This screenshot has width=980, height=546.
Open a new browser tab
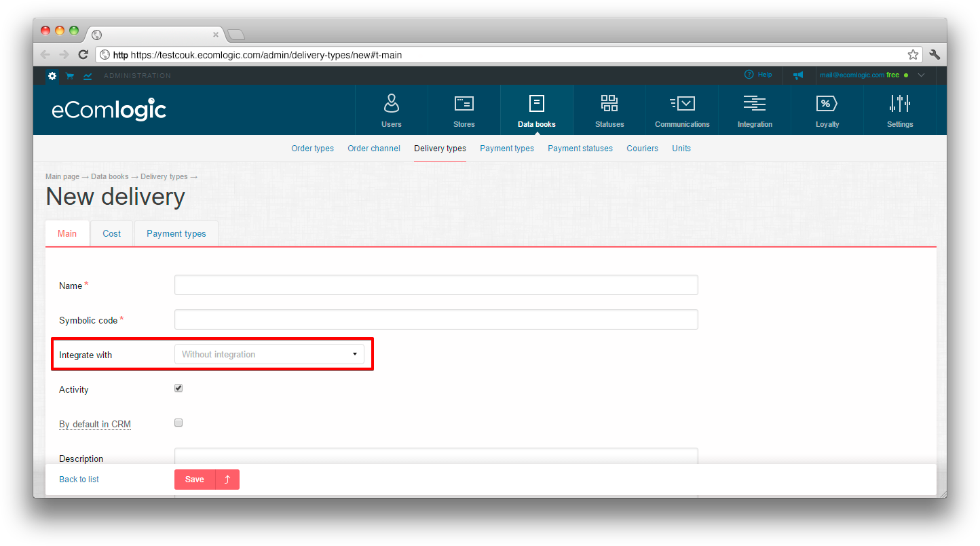tap(235, 35)
